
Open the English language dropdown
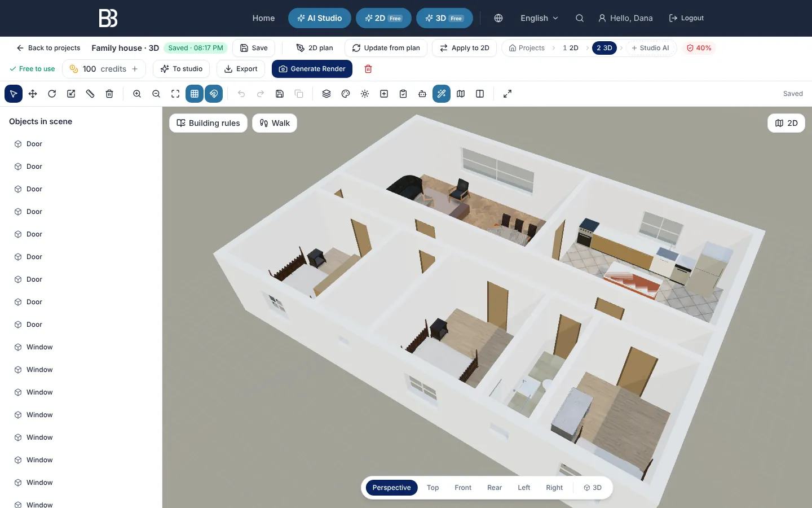pos(539,18)
